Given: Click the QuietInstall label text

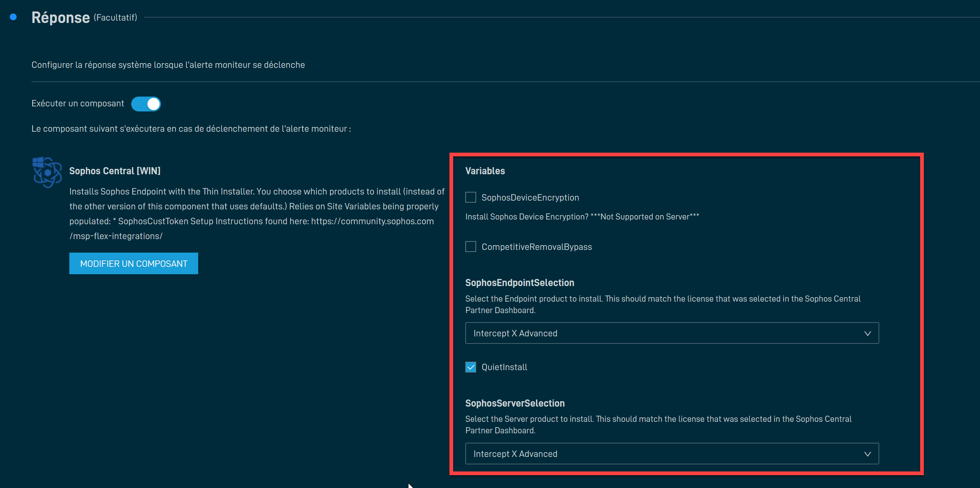Looking at the screenshot, I should click(x=504, y=367).
